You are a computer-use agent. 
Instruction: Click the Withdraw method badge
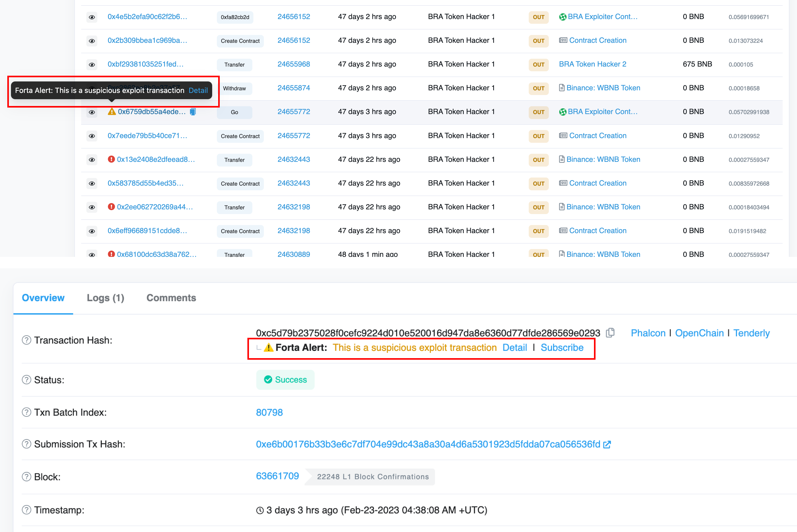point(234,88)
